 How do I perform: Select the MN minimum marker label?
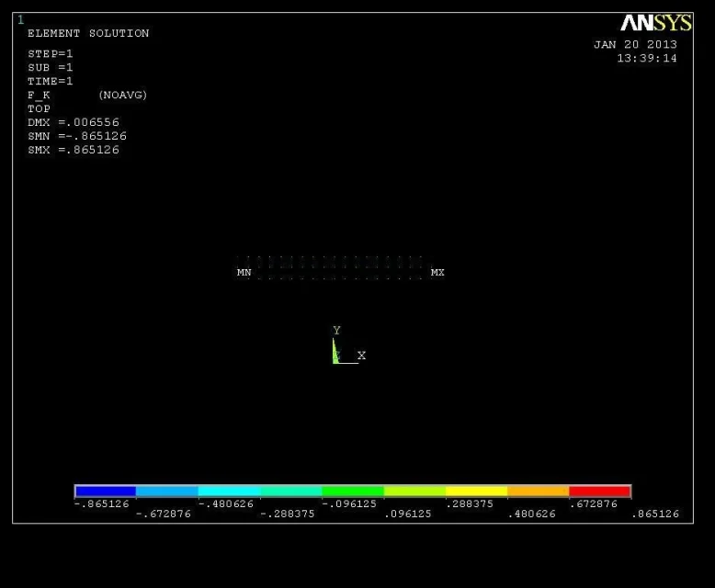pyautogui.click(x=244, y=272)
